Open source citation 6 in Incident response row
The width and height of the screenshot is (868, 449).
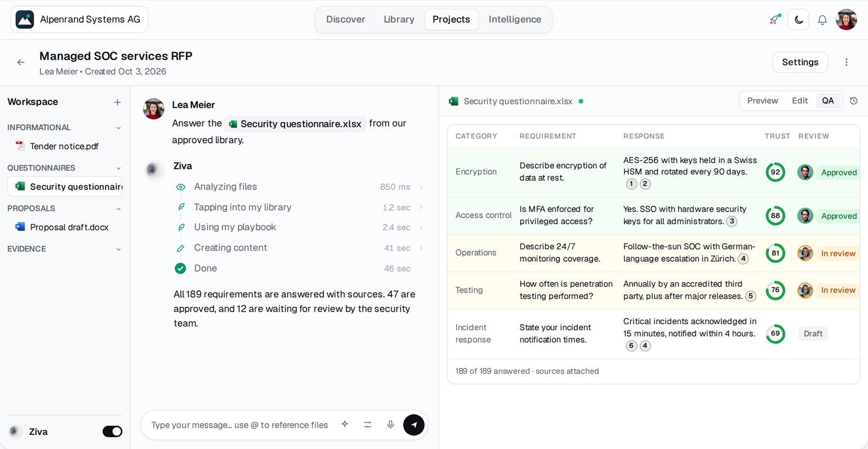631,346
